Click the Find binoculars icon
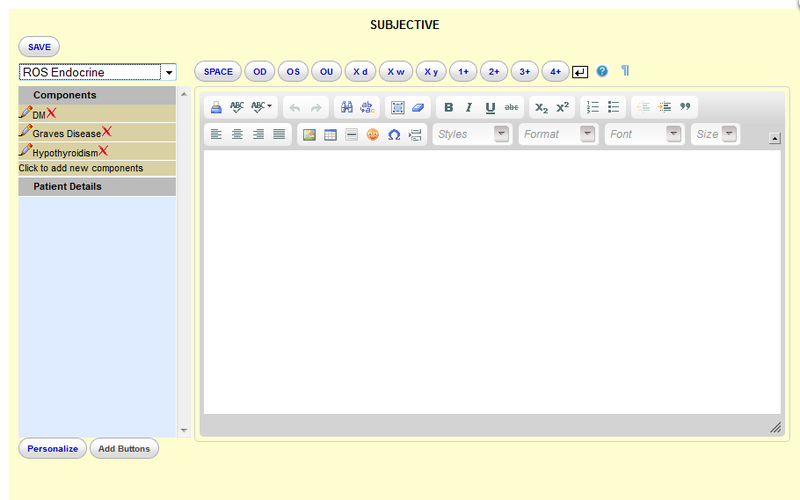The height and width of the screenshot is (500, 800). click(347, 108)
